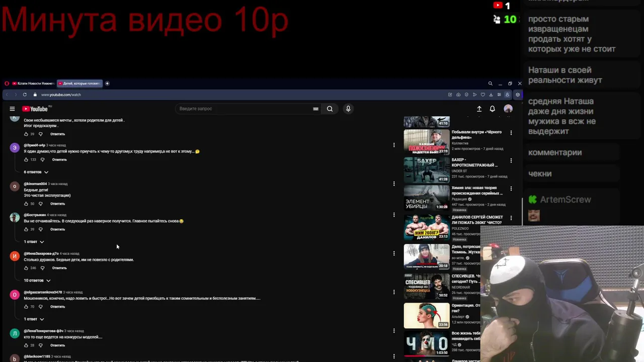Viewport: 644px width, 362px height.
Task: Open @olgaazarcenkova3478 commenter avatar
Action: (15, 295)
